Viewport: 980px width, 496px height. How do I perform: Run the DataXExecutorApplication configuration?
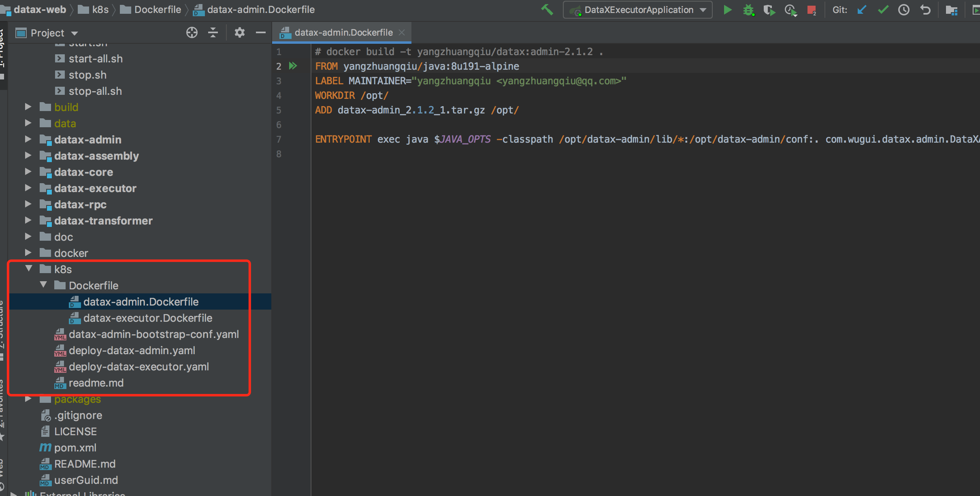[x=727, y=10]
